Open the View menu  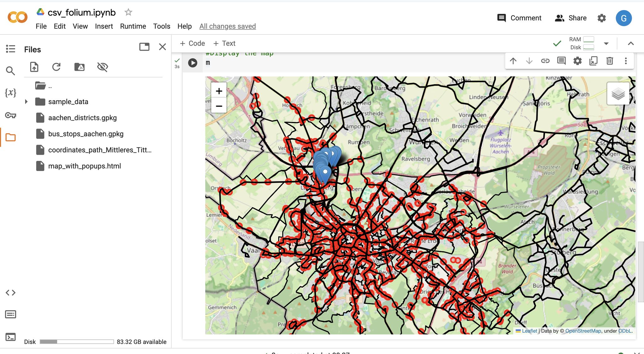pos(80,26)
